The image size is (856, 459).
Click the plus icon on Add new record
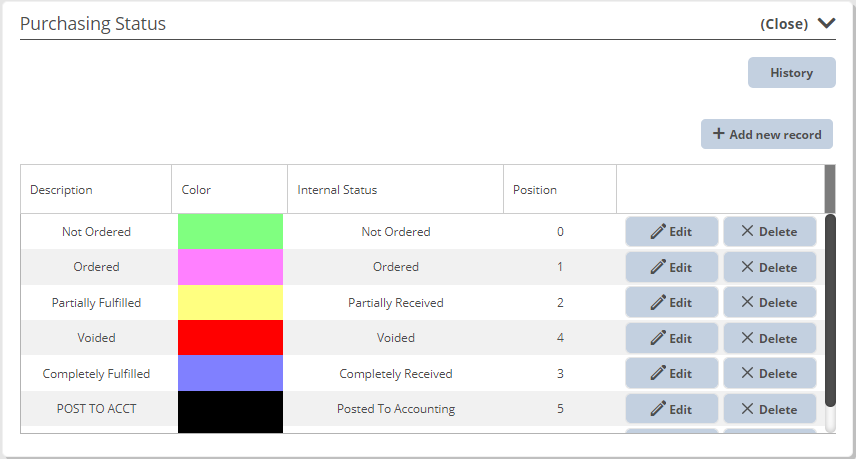click(718, 134)
